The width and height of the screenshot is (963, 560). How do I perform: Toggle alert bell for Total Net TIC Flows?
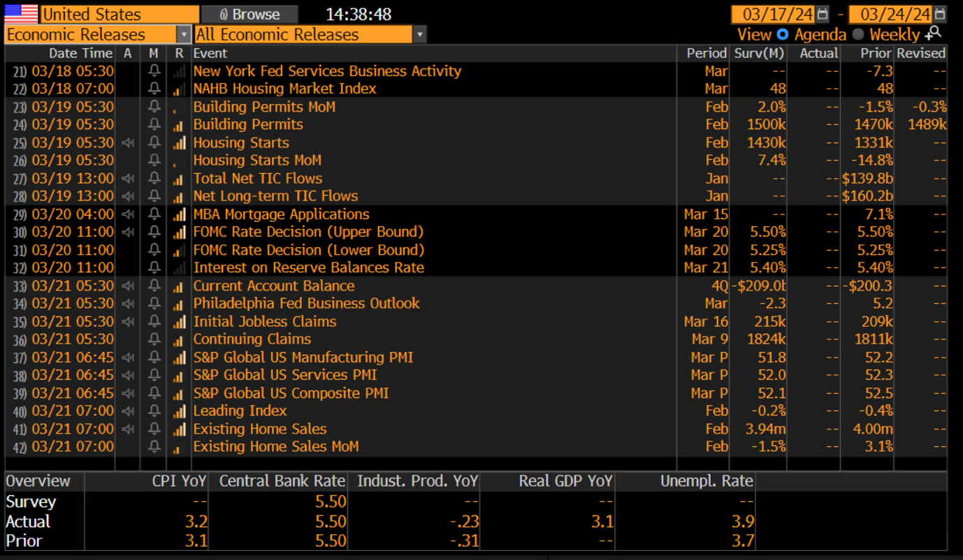tap(154, 178)
